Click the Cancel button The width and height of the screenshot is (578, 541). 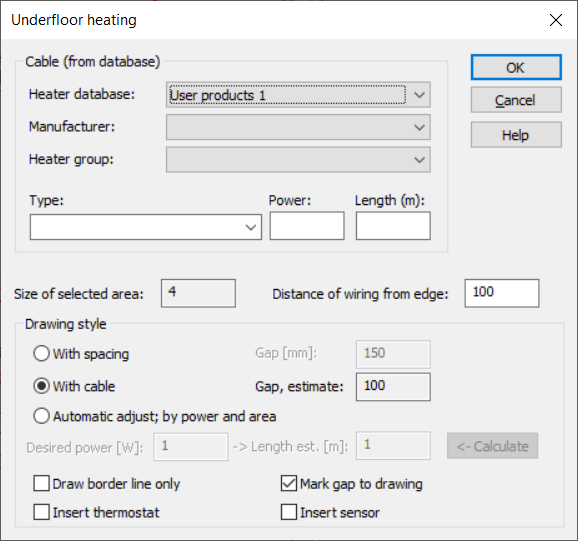point(516,100)
